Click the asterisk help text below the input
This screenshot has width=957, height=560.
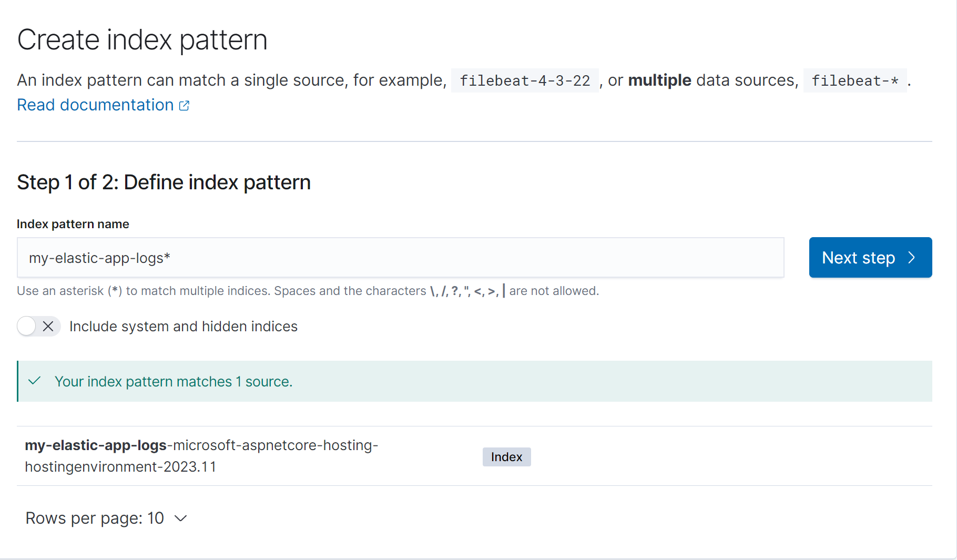(308, 291)
